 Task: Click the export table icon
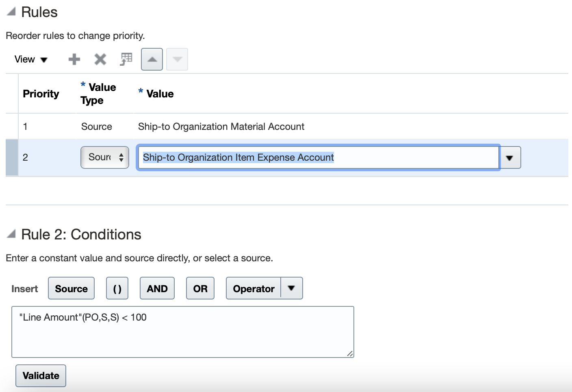[126, 59]
